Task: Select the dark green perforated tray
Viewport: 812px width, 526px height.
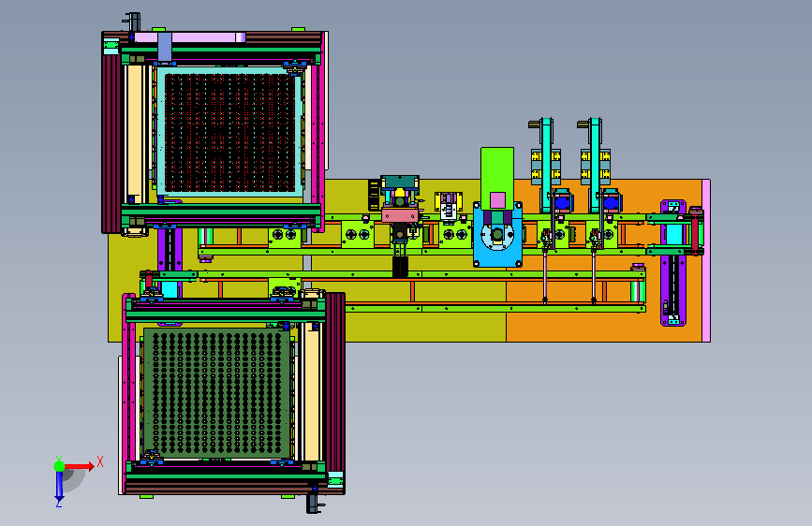Action: (x=216, y=393)
